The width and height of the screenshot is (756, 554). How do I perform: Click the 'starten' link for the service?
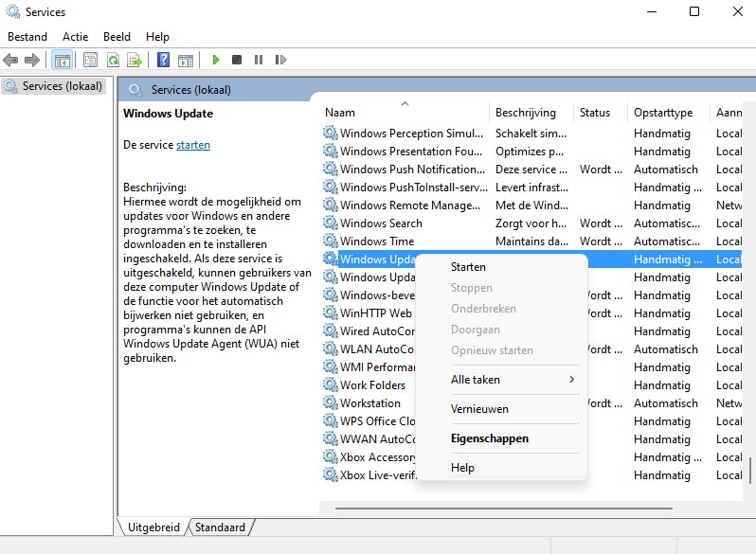click(x=193, y=145)
